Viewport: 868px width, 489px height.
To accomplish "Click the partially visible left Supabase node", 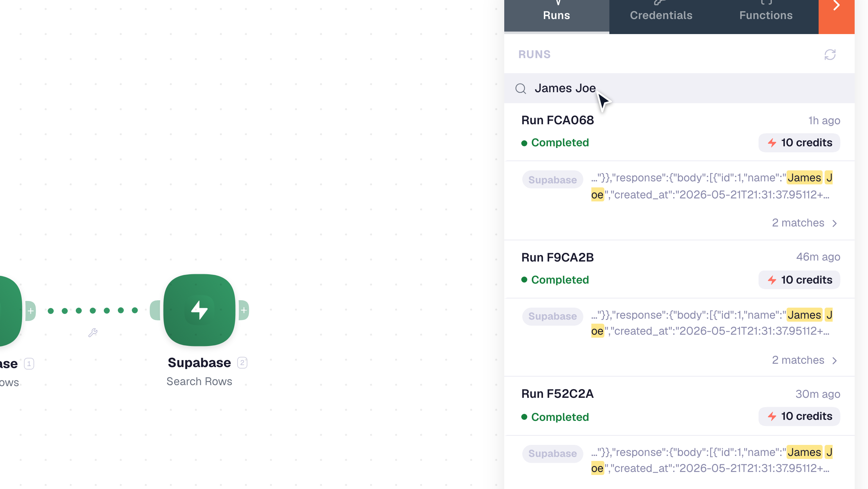I will point(10,311).
